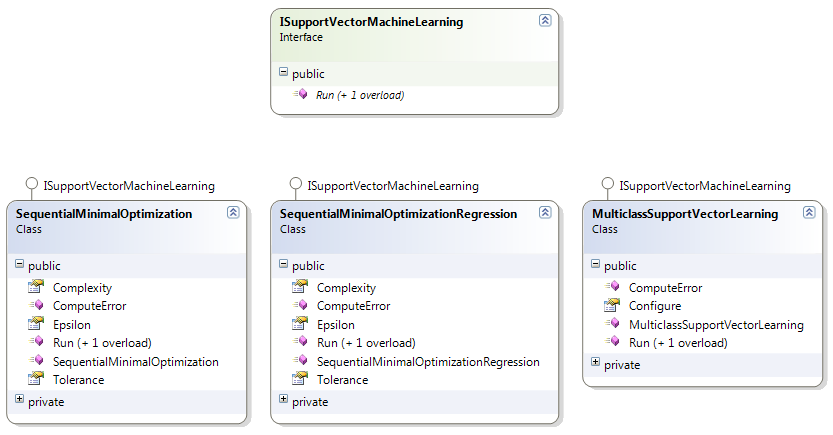This screenshot has height=435, width=833.
Task: Click the ComputeError method icon in MulticlassSupportVectorLearning
Action: click(x=612, y=286)
